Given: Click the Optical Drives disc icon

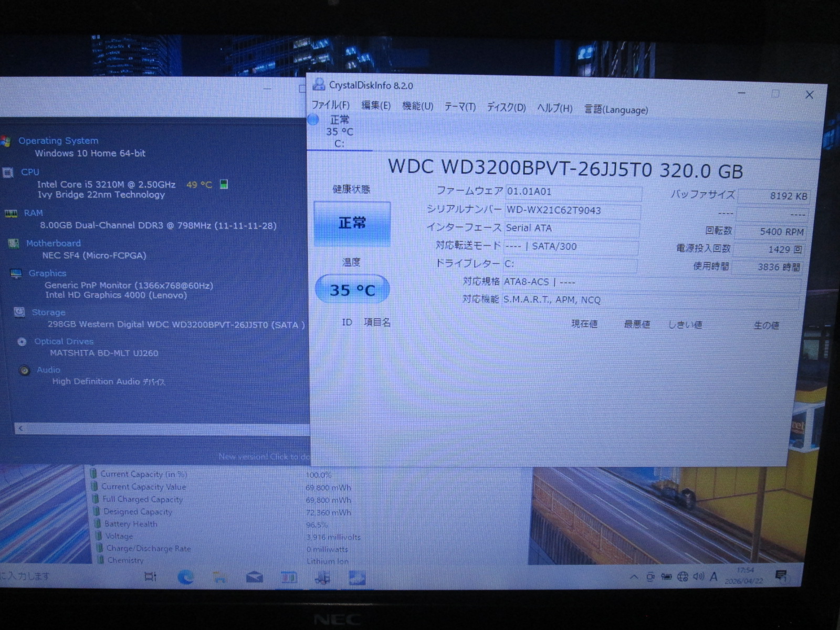Looking at the screenshot, I should point(22,342).
